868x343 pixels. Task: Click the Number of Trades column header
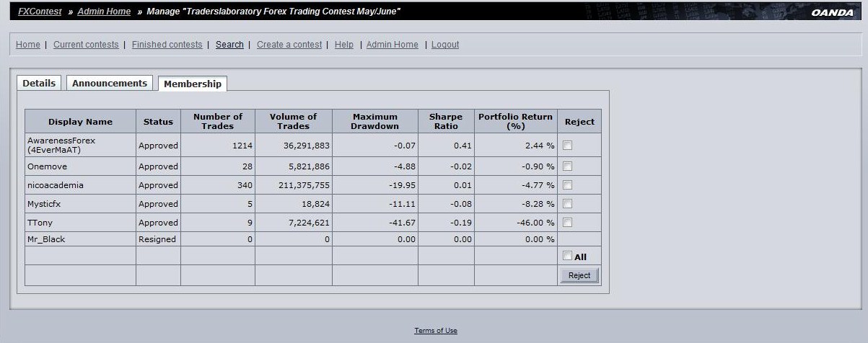(x=218, y=121)
